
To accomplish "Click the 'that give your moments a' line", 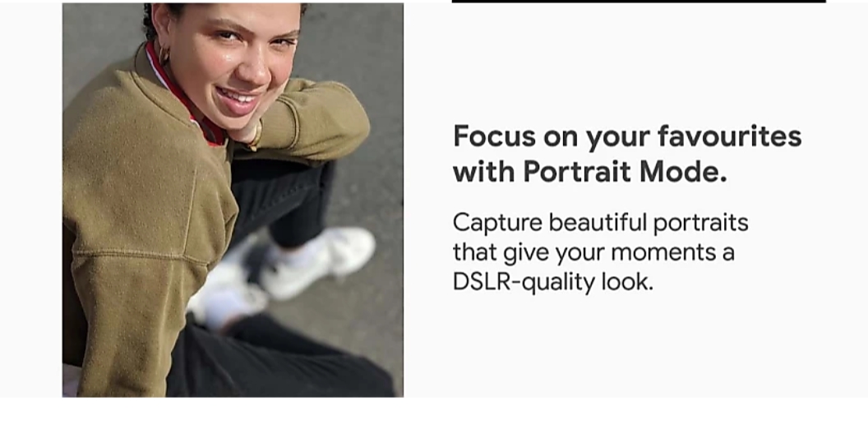I will point(593,252).
